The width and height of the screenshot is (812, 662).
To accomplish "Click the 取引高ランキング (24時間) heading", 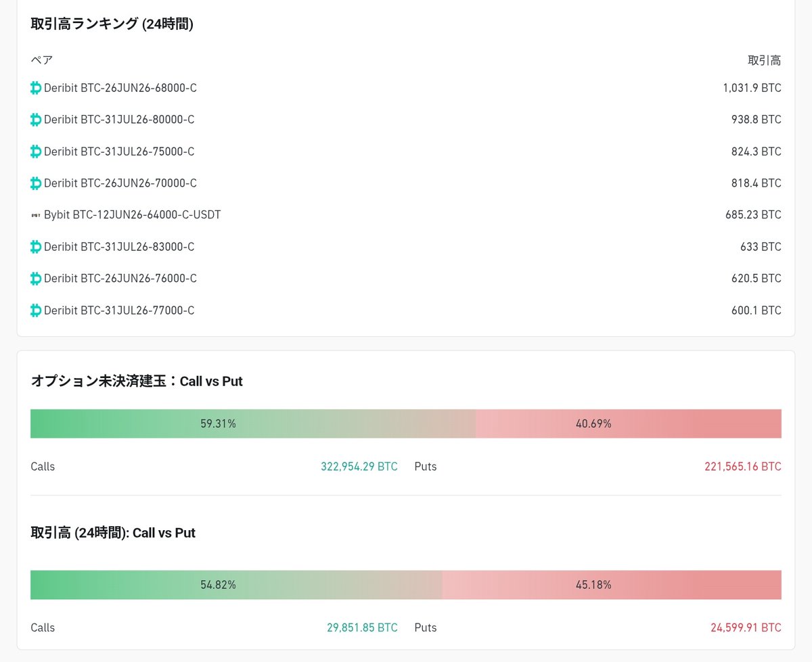I will coord(112,24).
